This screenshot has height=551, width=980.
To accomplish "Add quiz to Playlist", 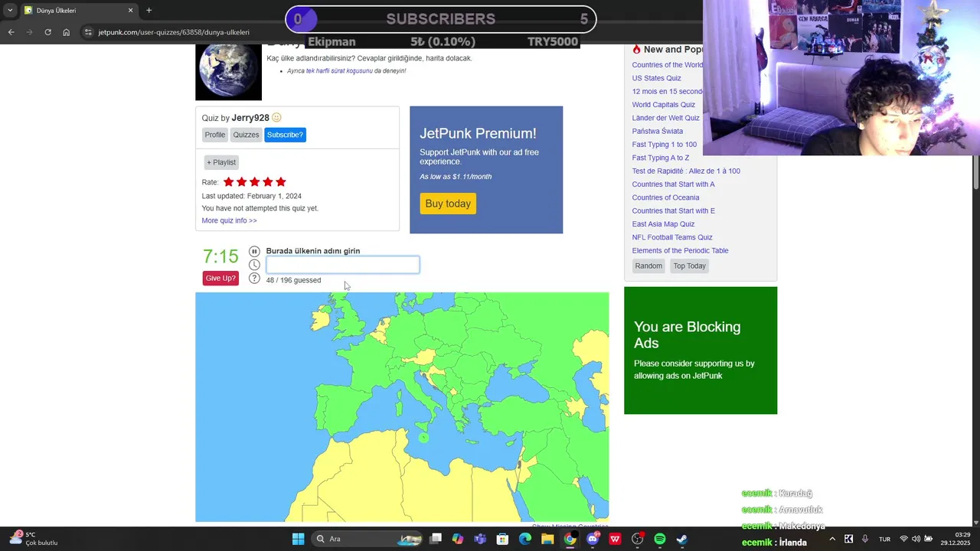I will click(x=221, y=162).
